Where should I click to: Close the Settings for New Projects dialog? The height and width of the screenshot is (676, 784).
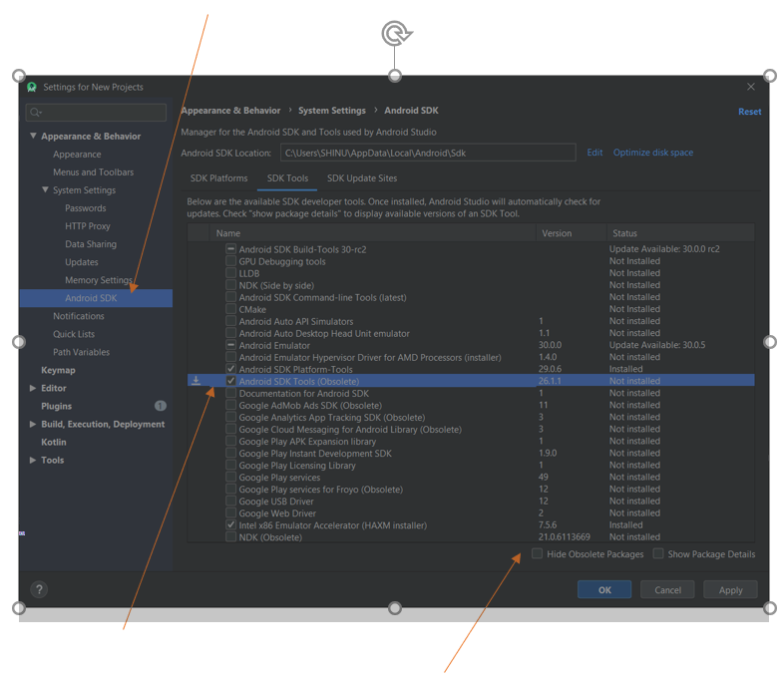(751, 87)
